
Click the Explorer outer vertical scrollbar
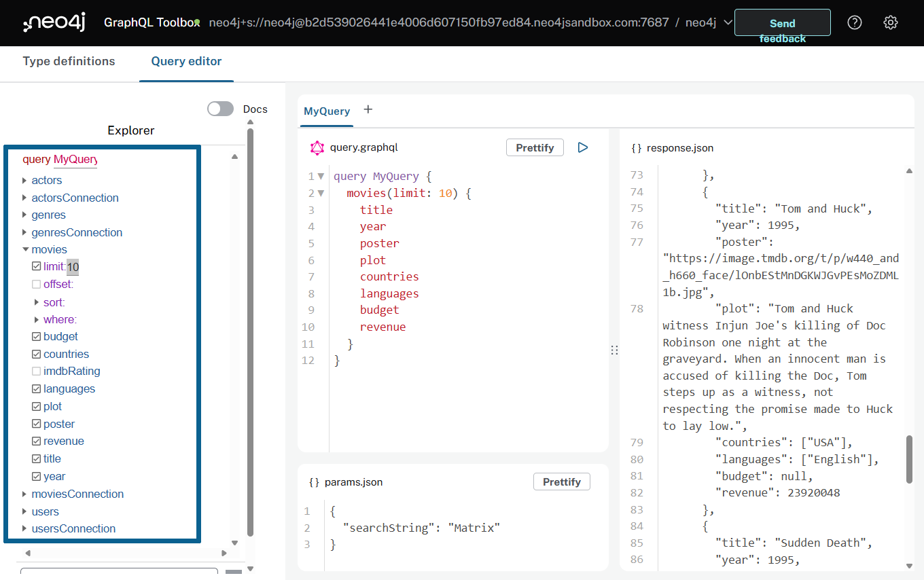(x=250, y=333)
